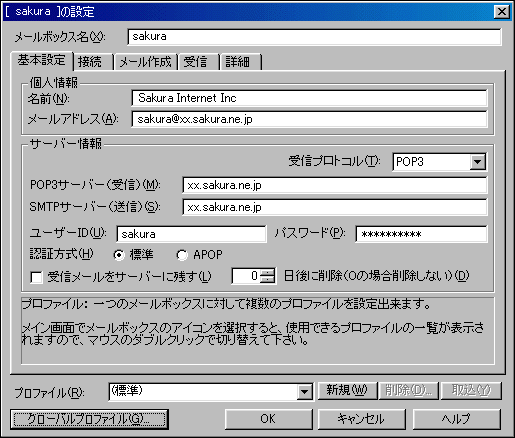515x438 pixels.
Task: Confirm settings with the OK button
Action: pos(269,419)
